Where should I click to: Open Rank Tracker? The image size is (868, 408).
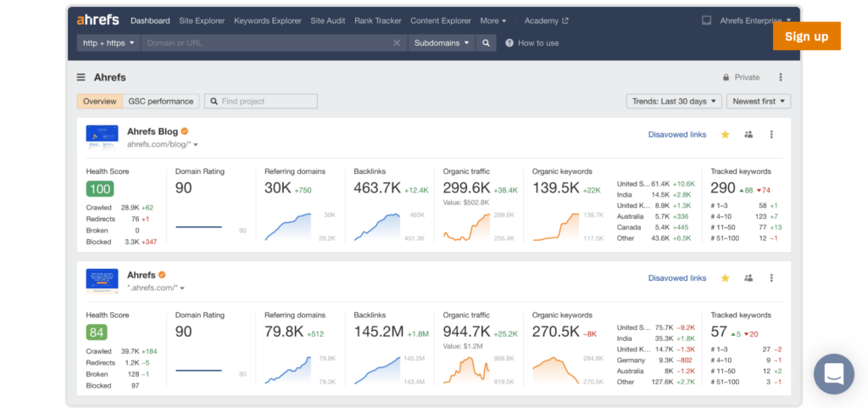377,20
